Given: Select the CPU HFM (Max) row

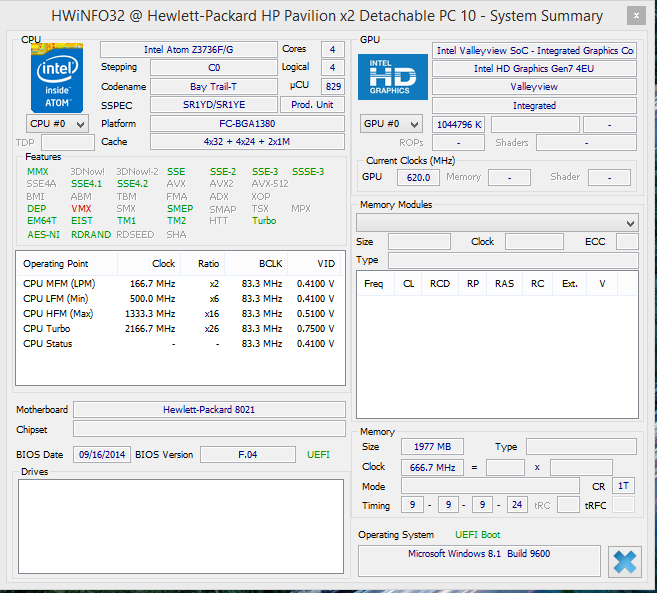Looking at the screenshot, I should (x=179, y=314).
